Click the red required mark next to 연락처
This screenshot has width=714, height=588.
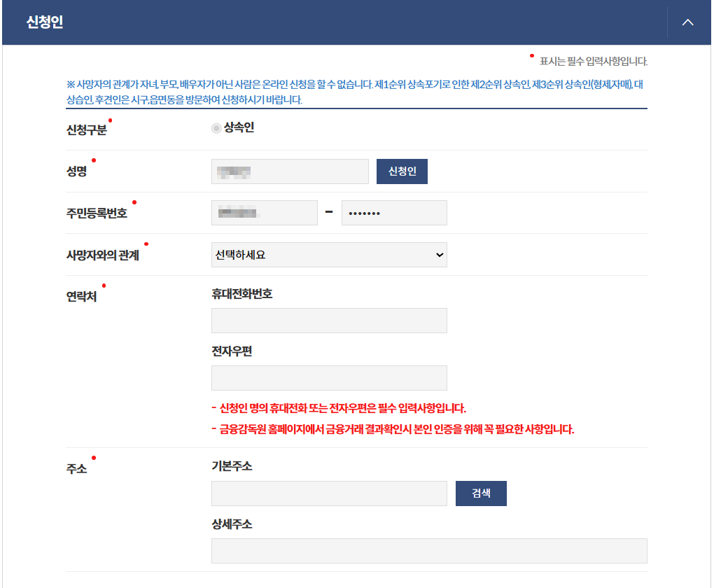[103, 286]
